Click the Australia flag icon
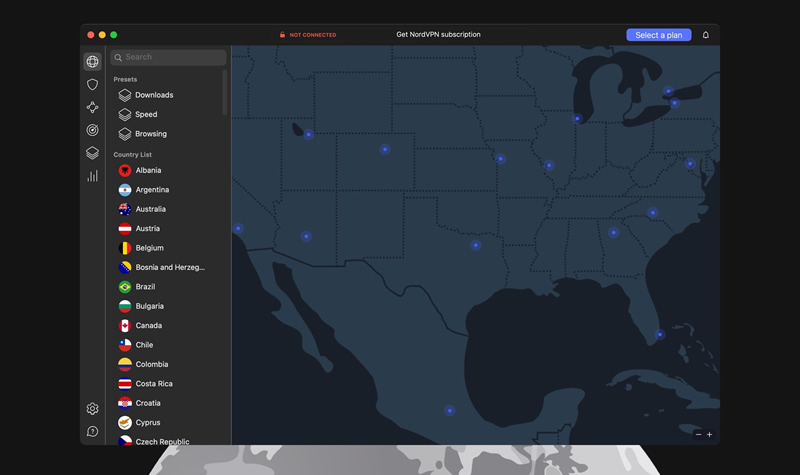This screenshot has height=475, width=800. [x=125, y=209]
